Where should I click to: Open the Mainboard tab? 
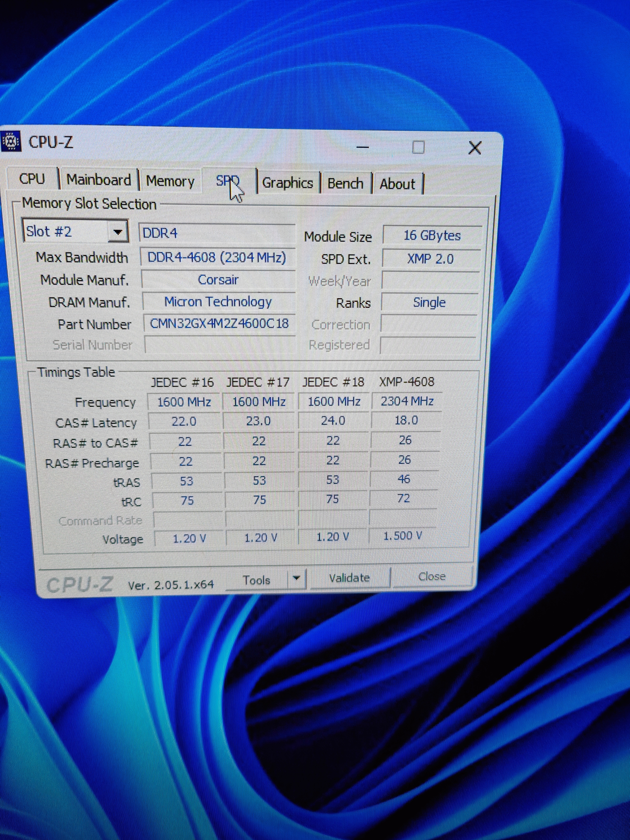point(99,180)
